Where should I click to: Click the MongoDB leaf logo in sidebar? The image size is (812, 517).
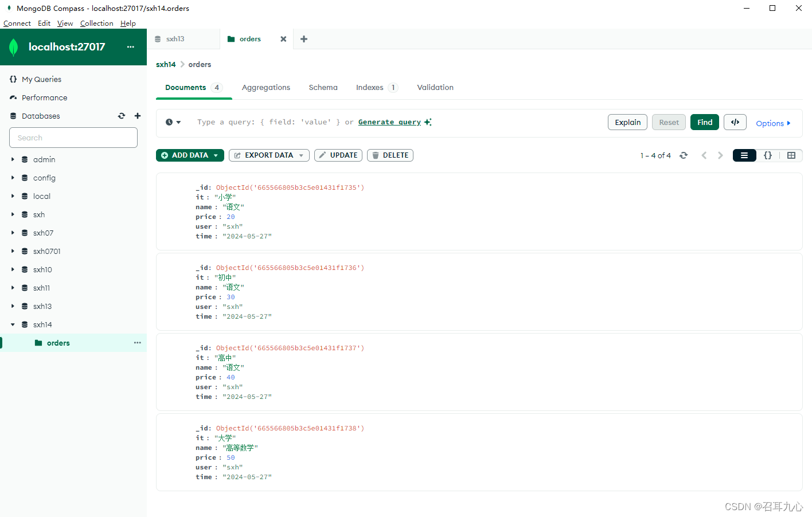14,47
